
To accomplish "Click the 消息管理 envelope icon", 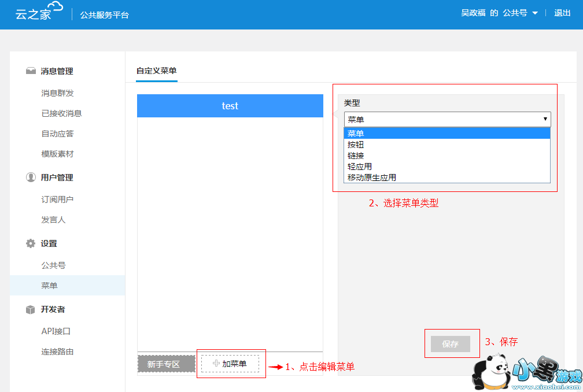I will (31, 71).
